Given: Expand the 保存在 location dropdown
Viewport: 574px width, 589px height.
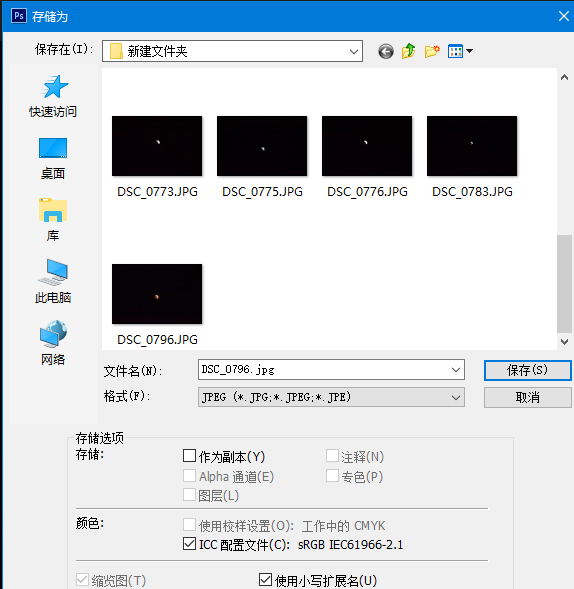Looking at the screenshot, I should [353, 51].
